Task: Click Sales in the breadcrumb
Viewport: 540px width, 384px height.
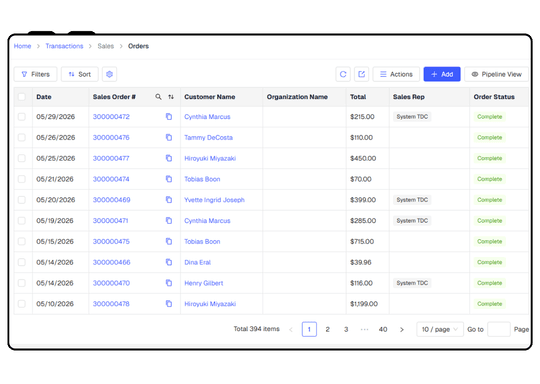Action: (x=105, y=46)
